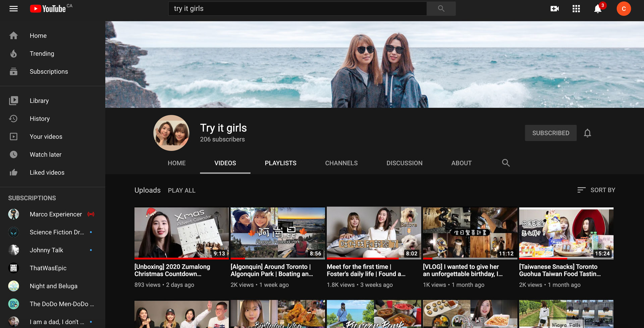Open the video creation camera icon
This screenshot has width=644, height=328.
point(554,9)
